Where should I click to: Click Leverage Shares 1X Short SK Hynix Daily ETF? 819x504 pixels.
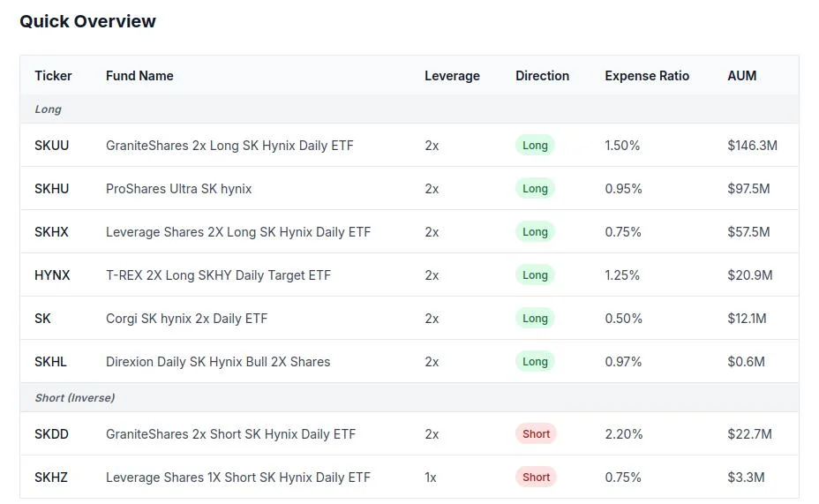[238, 478]
